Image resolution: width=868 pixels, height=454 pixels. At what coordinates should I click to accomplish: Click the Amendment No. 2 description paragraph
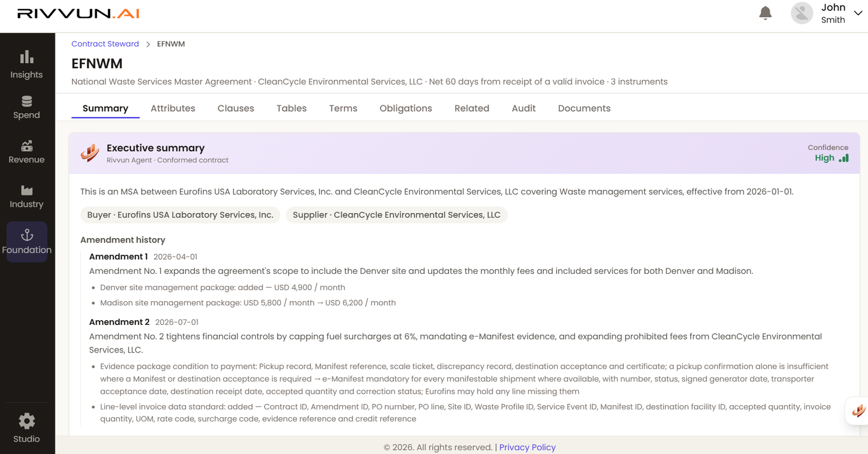(x=456, y=343)
